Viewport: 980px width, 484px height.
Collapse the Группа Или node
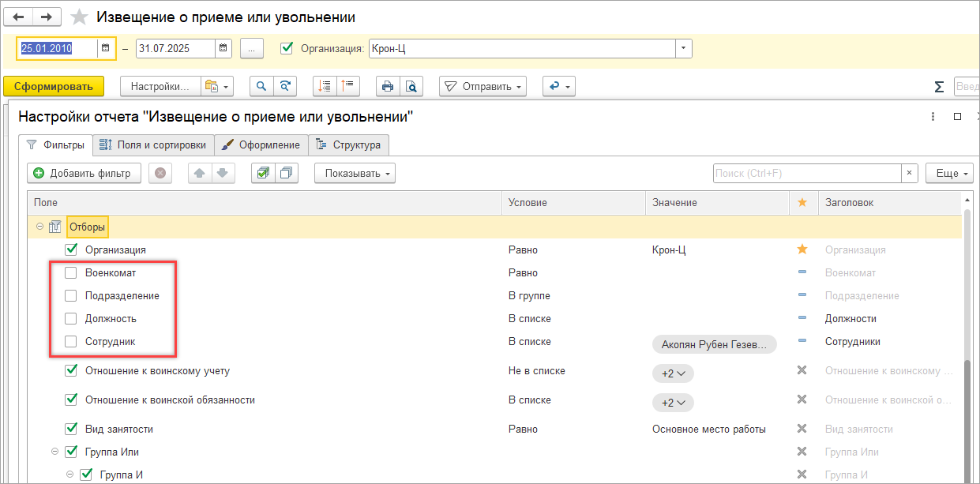[54, 452]
